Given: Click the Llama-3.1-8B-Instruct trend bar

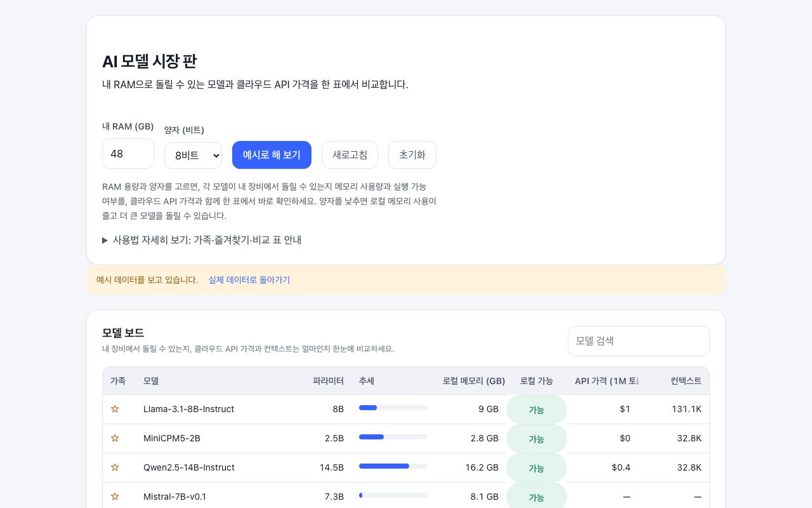Looking at the screenshot, I should tap(393, 408).
